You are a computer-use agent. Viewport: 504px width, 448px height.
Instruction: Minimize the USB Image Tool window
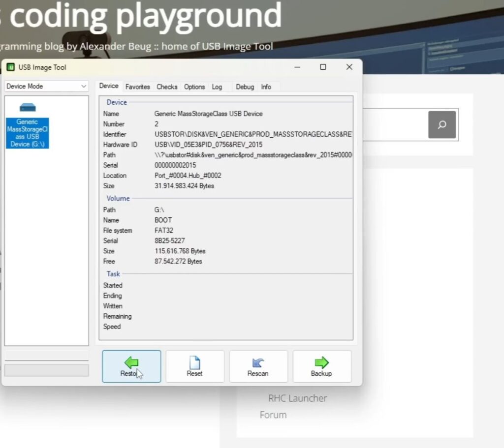pyautogui.click(x=297, y=67)
